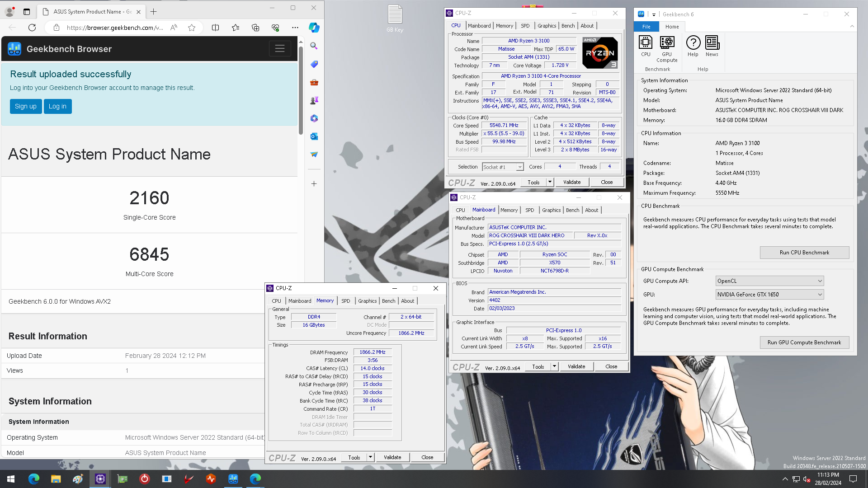Expand Tools arrow in CPU-Z Memory tab window
The width and height of the screenshot is (868, 488).
(x=370, y=457)
